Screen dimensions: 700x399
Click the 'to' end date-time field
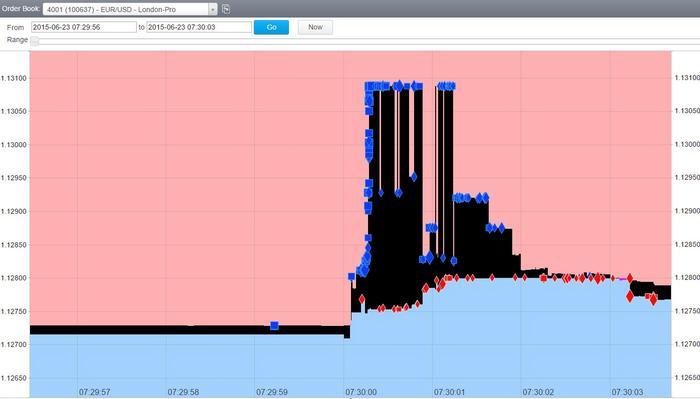coord(199,27)
